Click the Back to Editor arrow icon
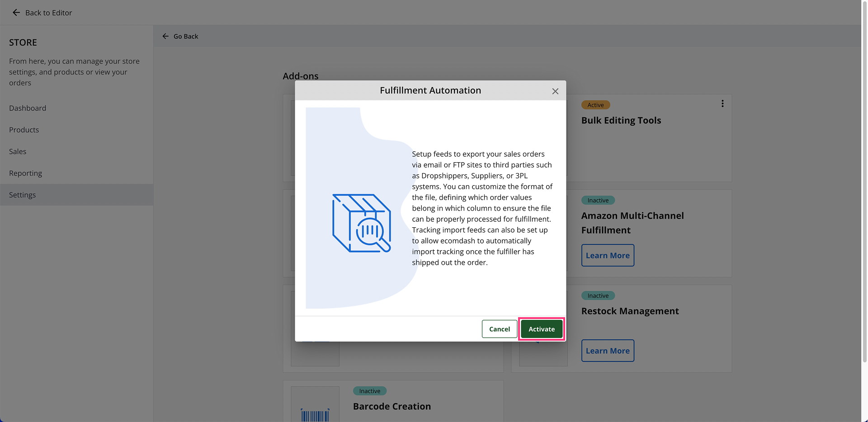The width and height of the screenshot is (868, 422). (x=16, y=13)
